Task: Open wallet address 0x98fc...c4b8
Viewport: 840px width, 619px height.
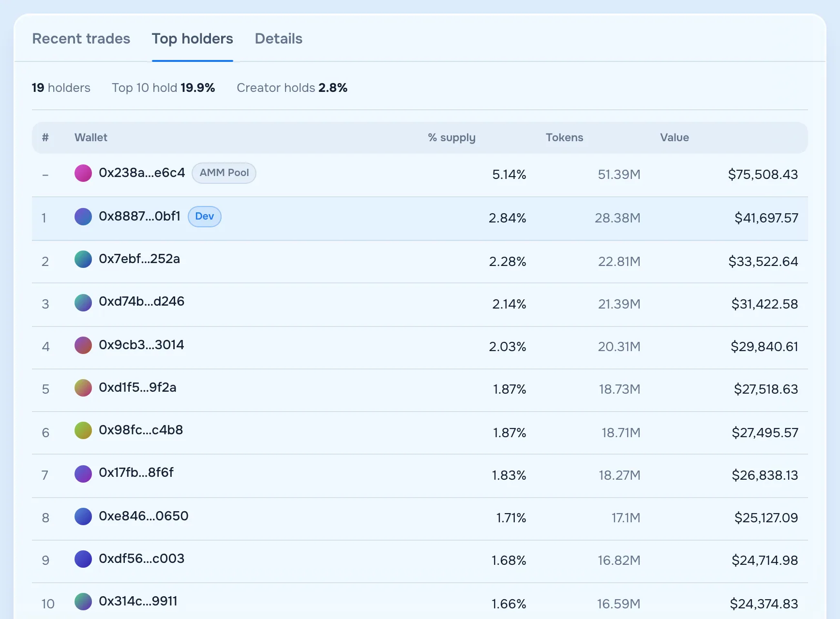Action: point(141,430)
